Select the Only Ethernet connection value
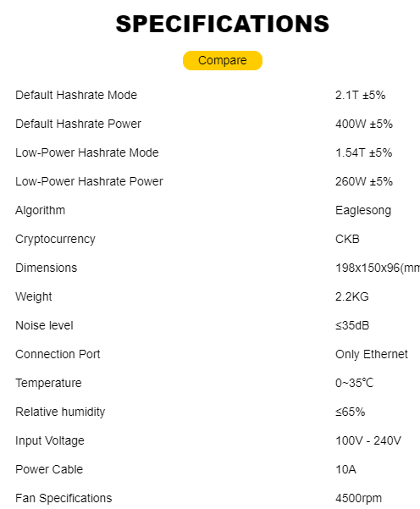Viewport: 420px width, 509px height. [372, 354]
